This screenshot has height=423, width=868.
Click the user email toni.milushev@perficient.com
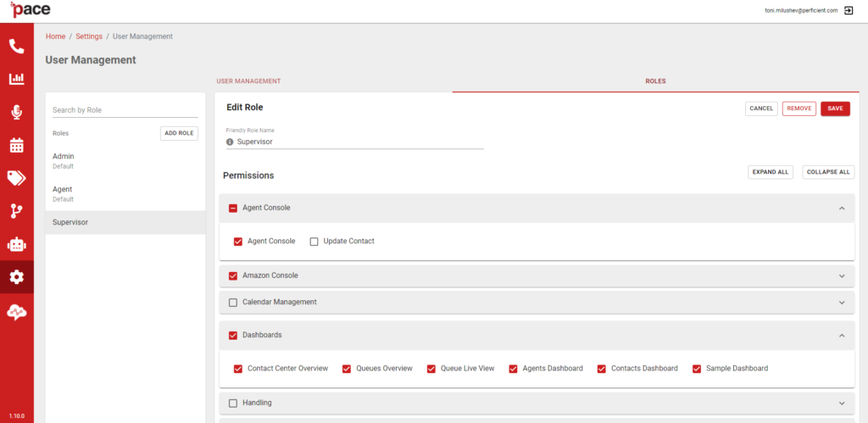[x=801, y=10]
